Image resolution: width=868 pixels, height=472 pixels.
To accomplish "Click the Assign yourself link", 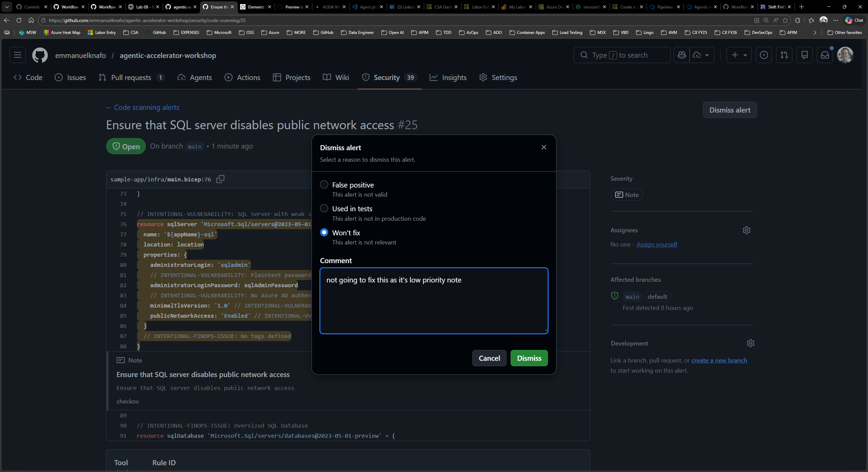I will [656, 244].
